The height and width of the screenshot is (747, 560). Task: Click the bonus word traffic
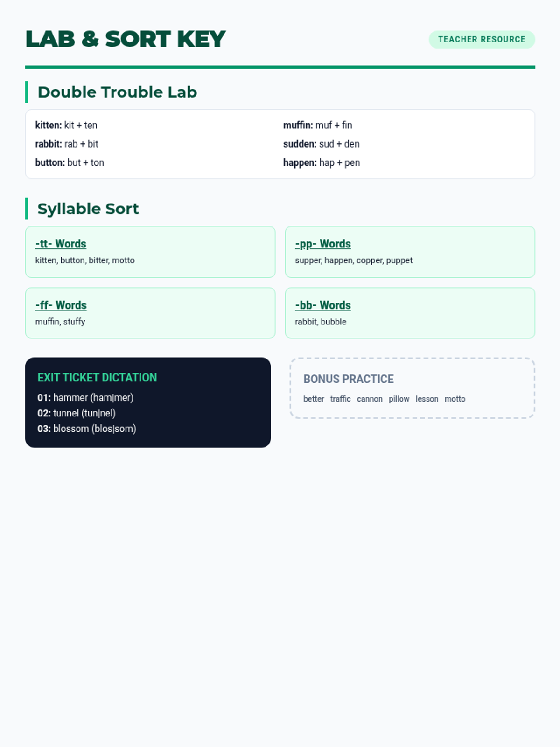click(x=340, y=399)
